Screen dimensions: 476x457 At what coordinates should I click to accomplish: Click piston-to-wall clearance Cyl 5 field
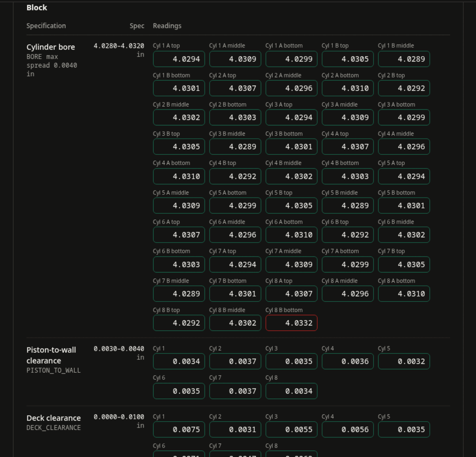coord(404,361)
